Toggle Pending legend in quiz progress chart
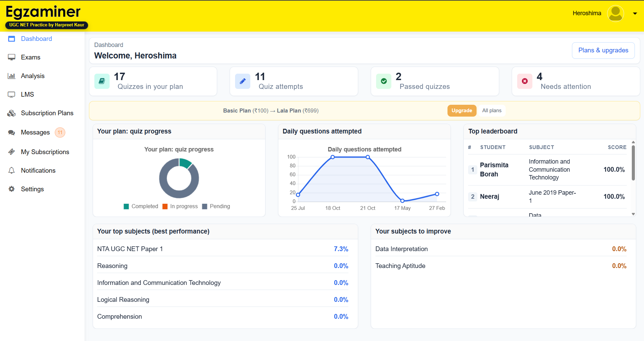 216,206
